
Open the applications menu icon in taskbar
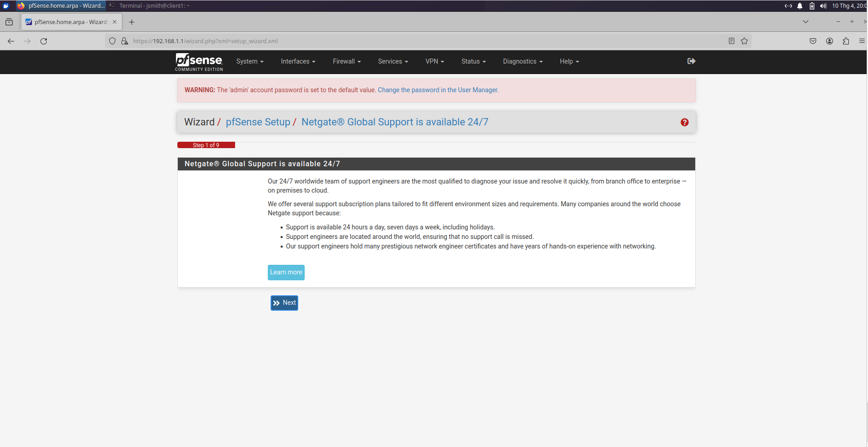pos(6,6)
